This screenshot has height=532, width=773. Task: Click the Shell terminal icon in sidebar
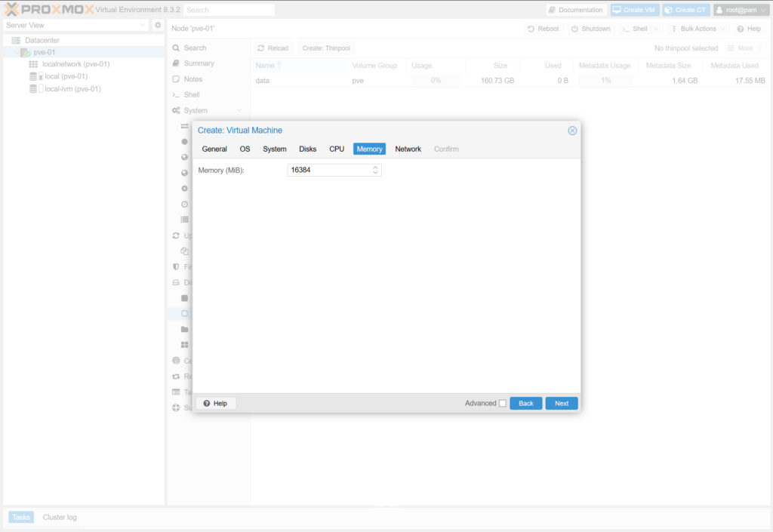click(x=176, y=95)
